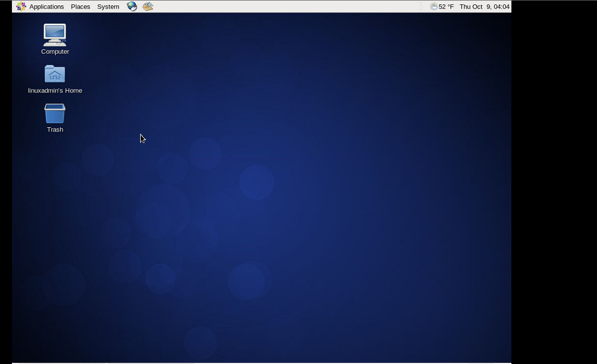Launch the Evolution mail envelope icon
Viewport: 597px width, 364px height.
(x=148, y=6)
